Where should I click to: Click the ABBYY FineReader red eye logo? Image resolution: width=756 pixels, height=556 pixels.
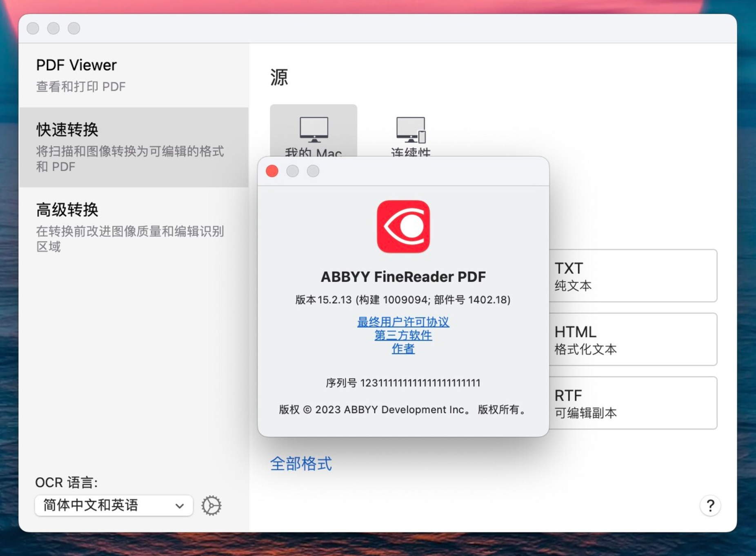point(403,227)
